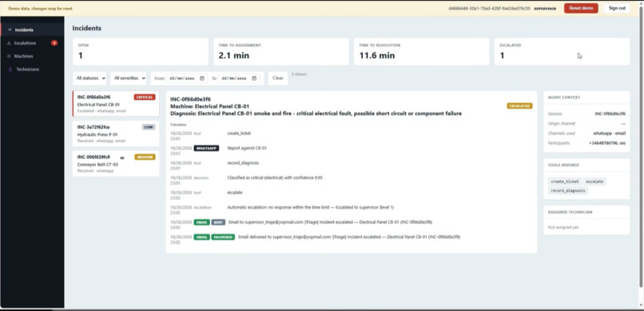The height and width of the screenshot is (311, 644).
Task: Click the 3 shown counter text
Action: click(x=299, y=74)
